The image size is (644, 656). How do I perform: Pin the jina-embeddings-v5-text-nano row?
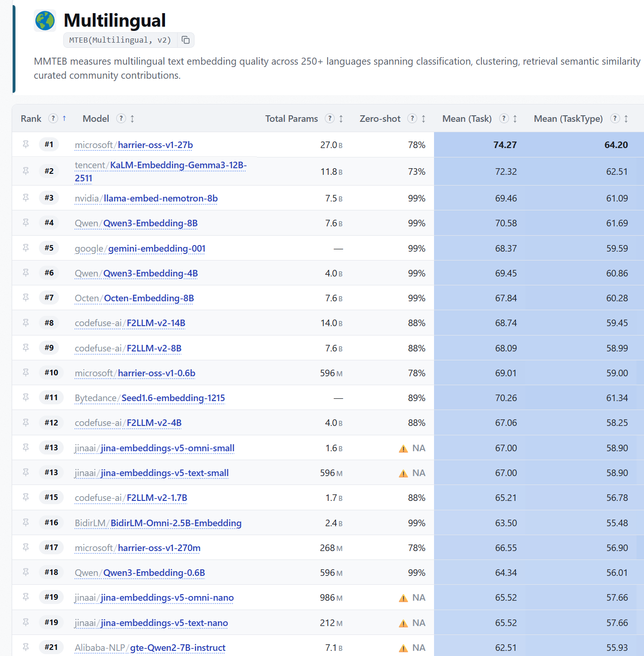pos(26,622)
